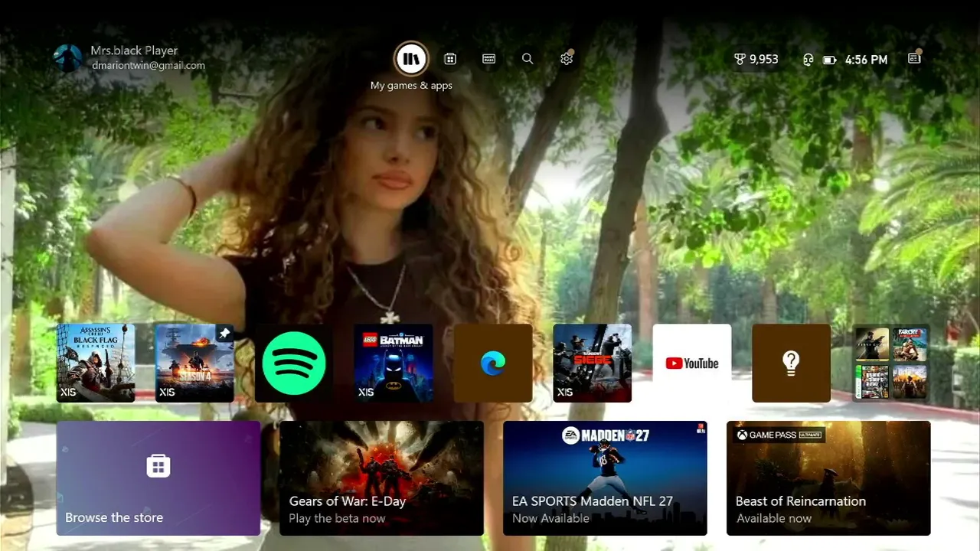Select the 4:56 PM clock
This screenshot has height=551, width=980.
coord(867,60)
